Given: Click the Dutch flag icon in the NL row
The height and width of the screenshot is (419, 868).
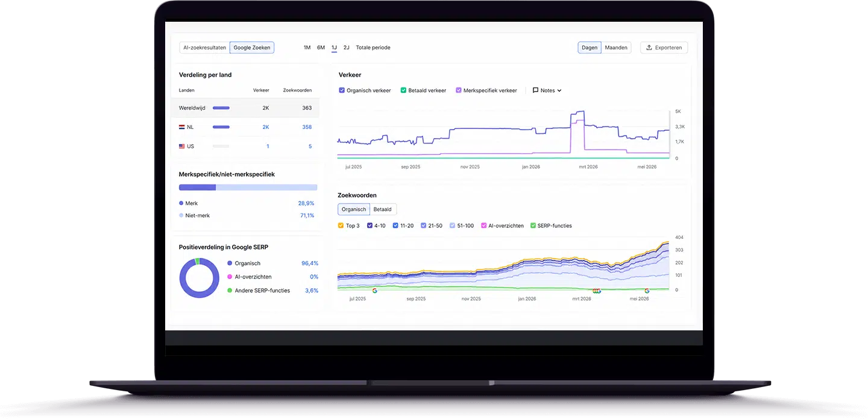Looking at the screenshot, I should click(x=182, y=127).
